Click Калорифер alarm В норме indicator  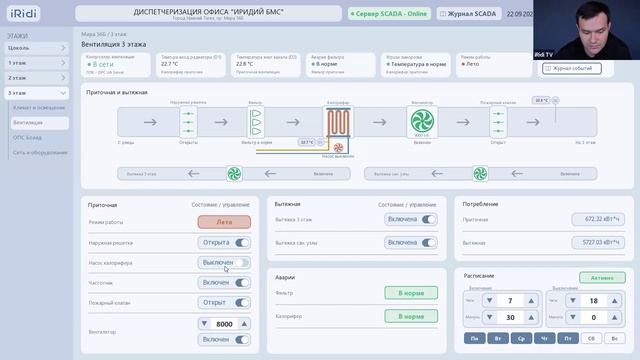[x=411, y=316]
